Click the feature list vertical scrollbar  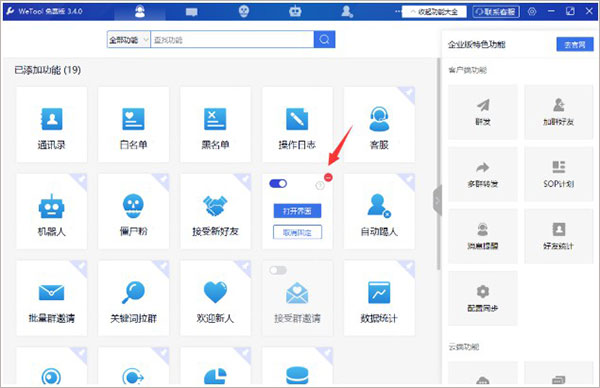(x=438, y=165)
